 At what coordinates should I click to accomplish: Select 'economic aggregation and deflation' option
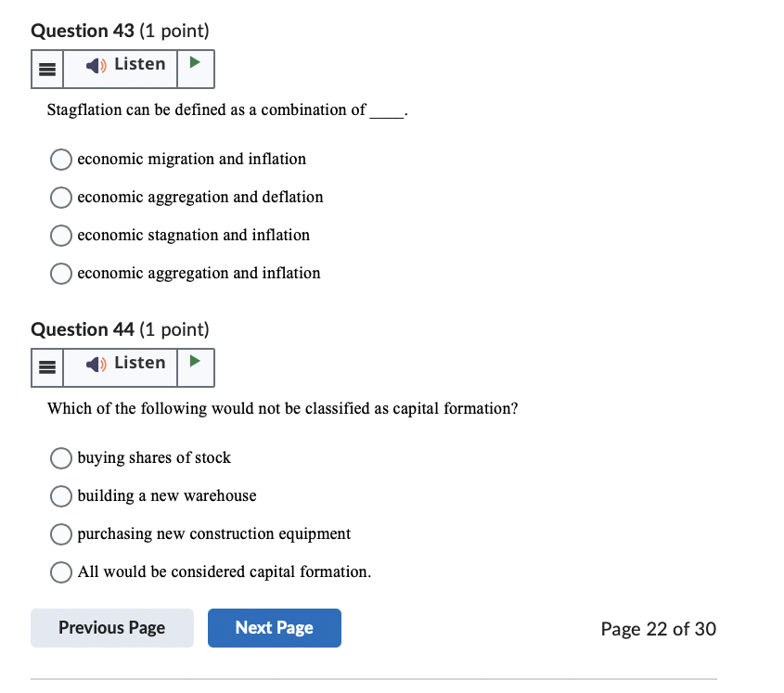[x=60, y=198]
